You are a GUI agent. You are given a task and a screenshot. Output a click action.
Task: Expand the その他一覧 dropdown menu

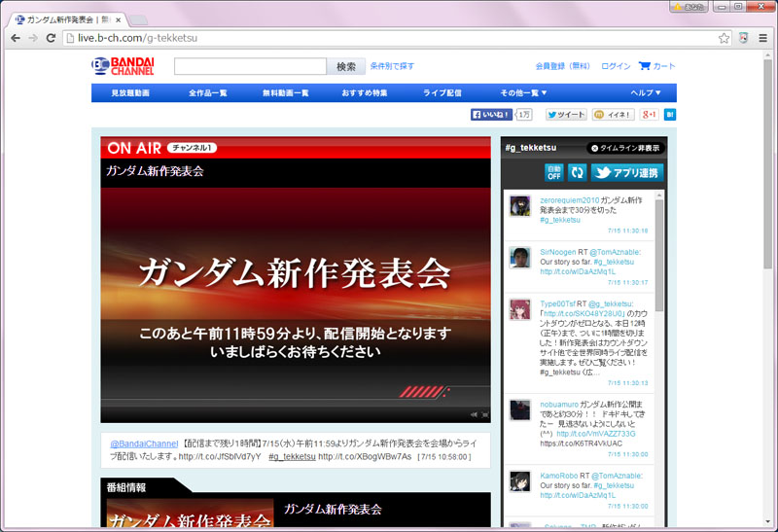tap(526, 92)
